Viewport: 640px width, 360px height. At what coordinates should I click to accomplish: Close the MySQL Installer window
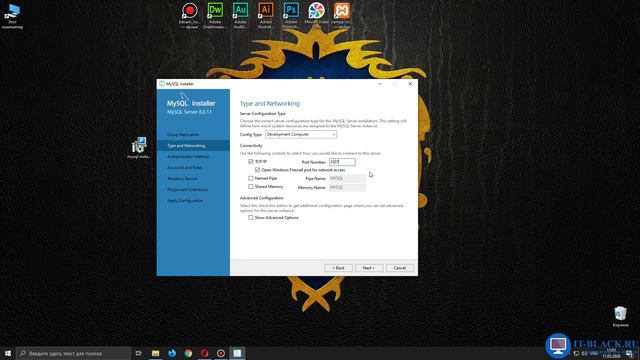point(410,84)
